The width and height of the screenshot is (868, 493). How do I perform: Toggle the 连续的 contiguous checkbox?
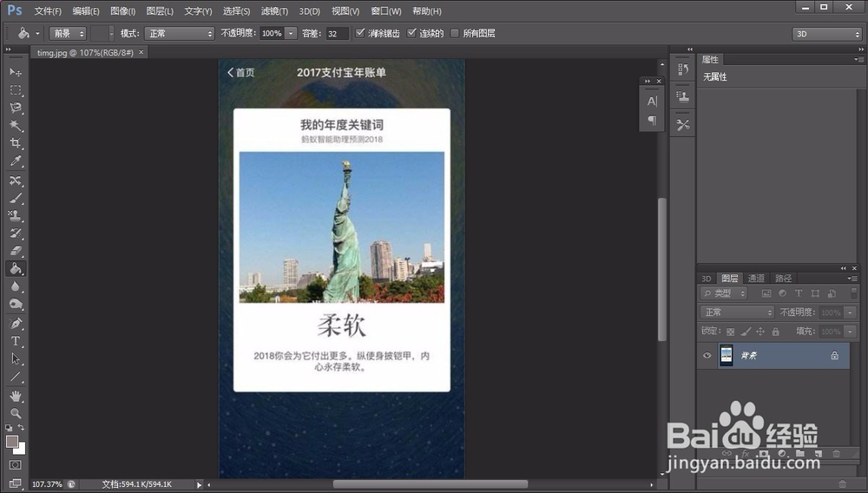(x=411, y=33)
